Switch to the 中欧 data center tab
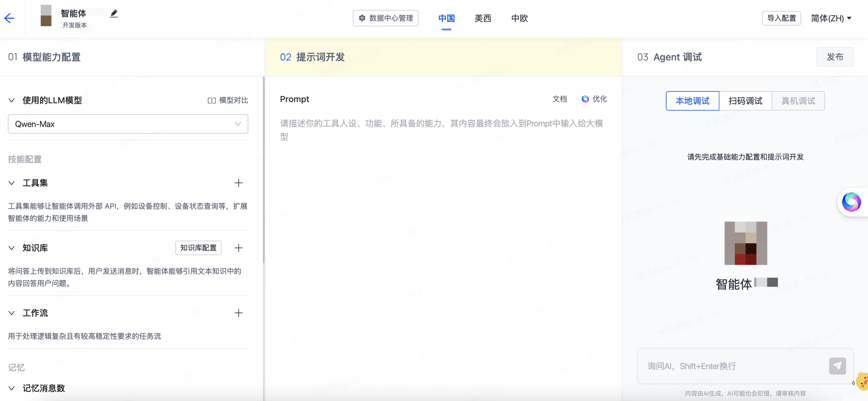868x401 pixels. (x=519, y=18)
